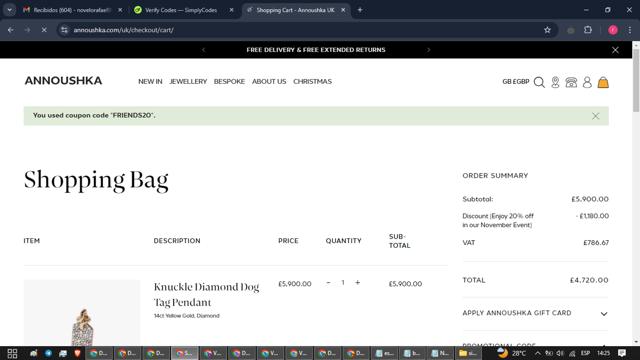Go forward in browser history
This screenshot has width=640, height=360.
point(27,30)
